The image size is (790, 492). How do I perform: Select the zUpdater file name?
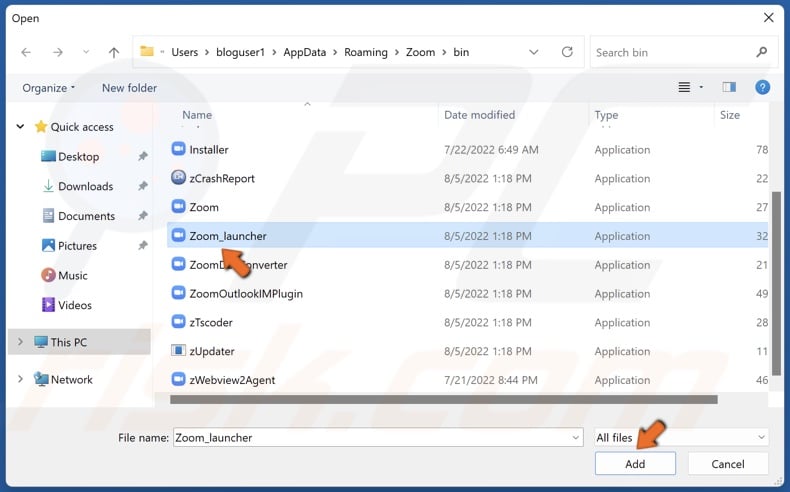pos(212,352)
